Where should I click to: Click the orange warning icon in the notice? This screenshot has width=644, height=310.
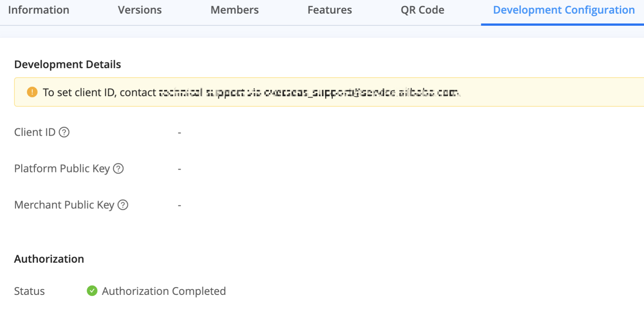point(32,92)
